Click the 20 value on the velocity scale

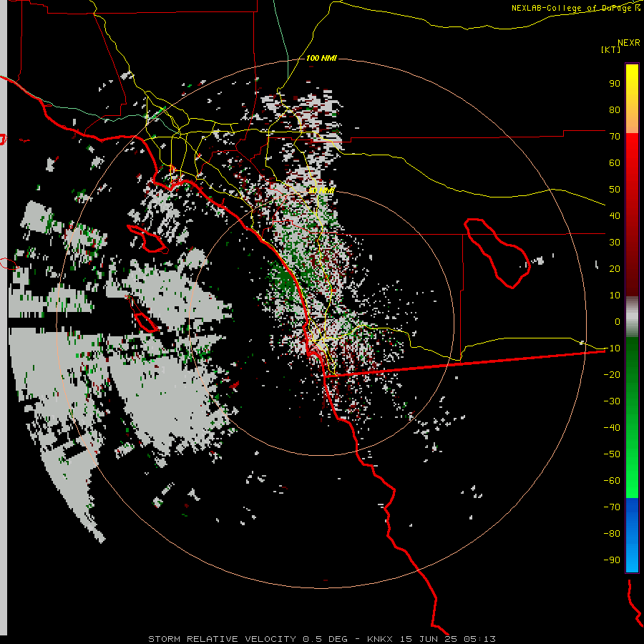tap(615, 268)
